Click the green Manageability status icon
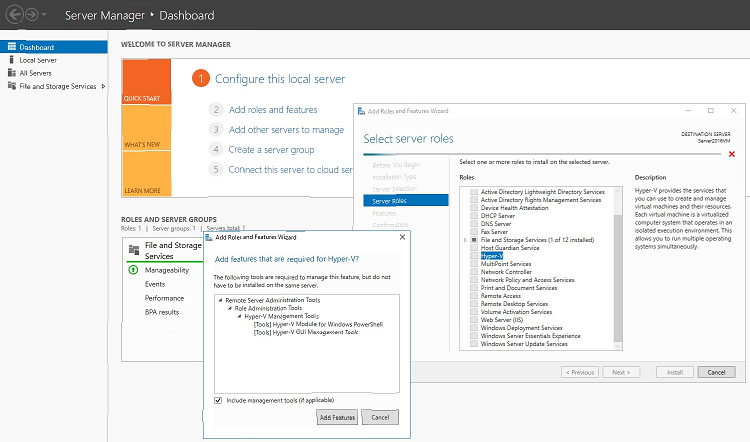This screenshot has width=750, height=442. click(133, 270)
